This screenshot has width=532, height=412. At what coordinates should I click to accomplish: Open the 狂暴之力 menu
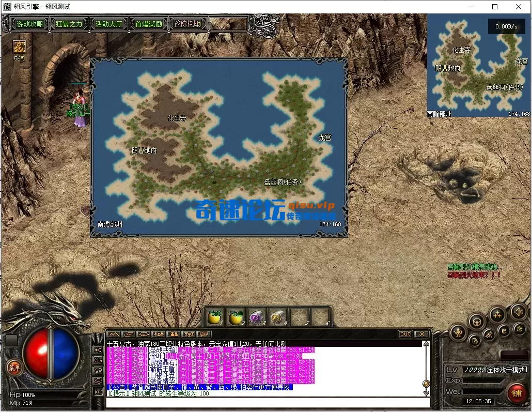pos(69,24)
